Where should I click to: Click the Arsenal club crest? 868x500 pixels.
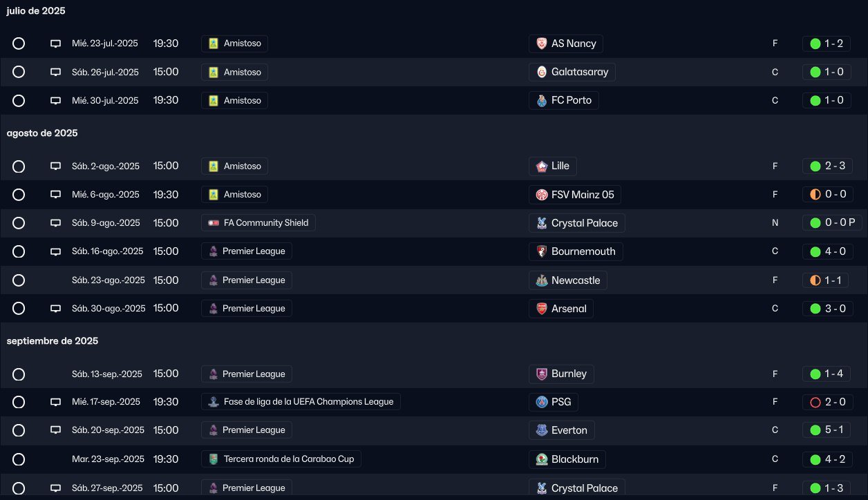tap(542, 309)
